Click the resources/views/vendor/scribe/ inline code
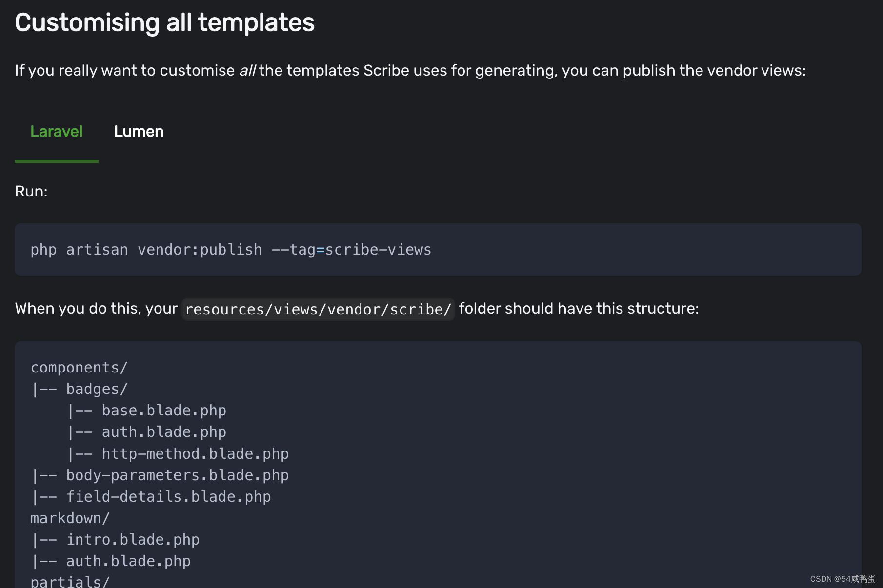 (x=318, y=309)
